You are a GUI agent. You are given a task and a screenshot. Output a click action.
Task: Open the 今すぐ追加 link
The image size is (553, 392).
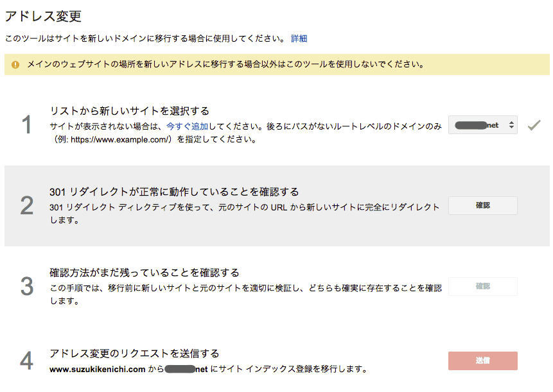tap(187, 126)
